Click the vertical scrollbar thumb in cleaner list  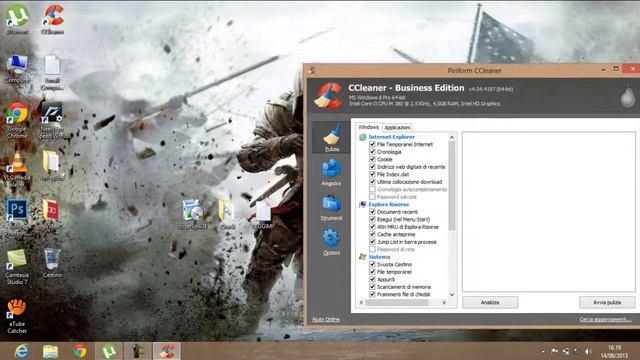(x=452, y=186)
